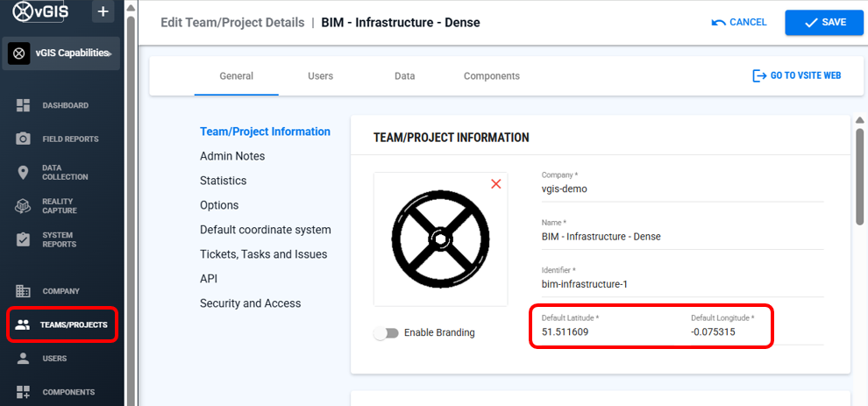The width and height of the screenshot is (868, 406).
Task: Click GO TO VSITE WEB link text
Action: tap(806, 75)
